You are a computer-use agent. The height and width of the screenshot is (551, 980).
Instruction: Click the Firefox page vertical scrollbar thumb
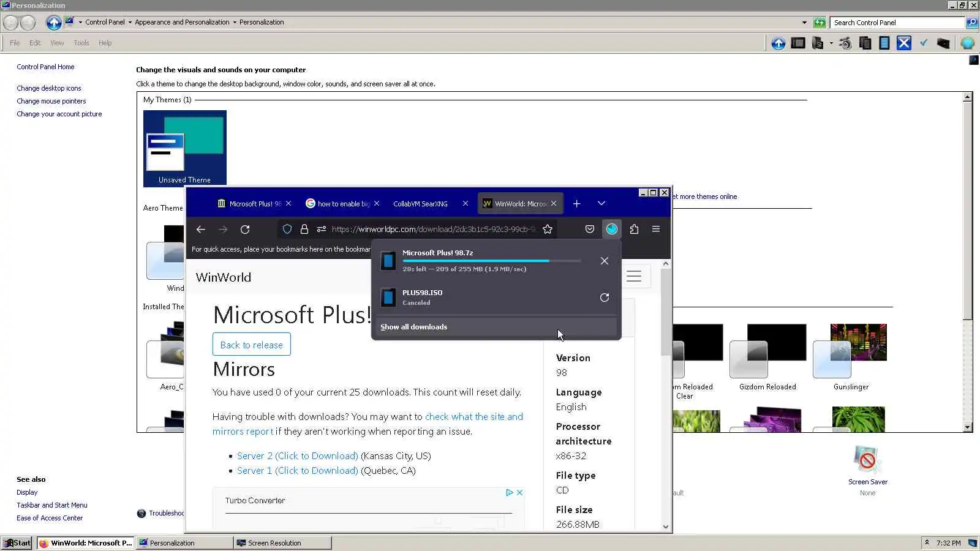click(x=666, y=312)
